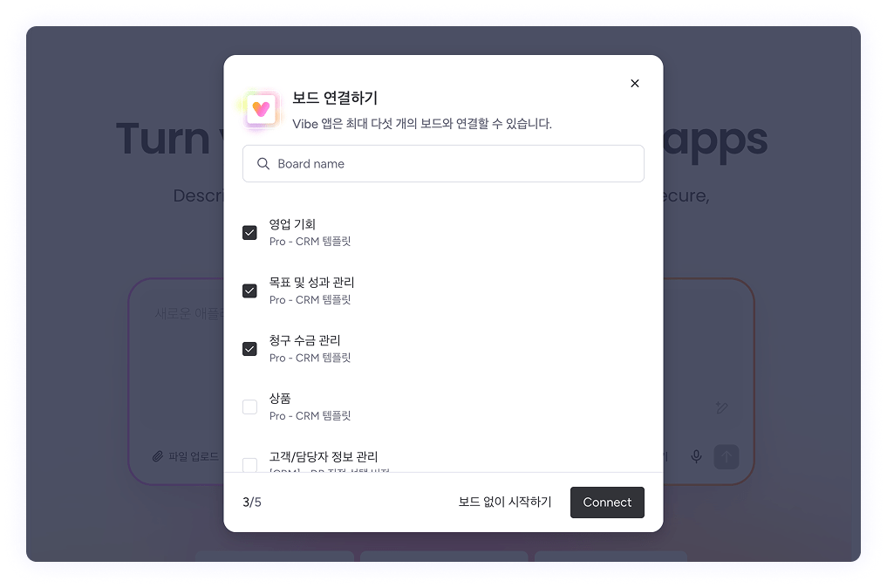The width and height of the screenshot is (887, 588).
Task: Click the magic pen enhance prompt icon
Action: pos(721,407)
